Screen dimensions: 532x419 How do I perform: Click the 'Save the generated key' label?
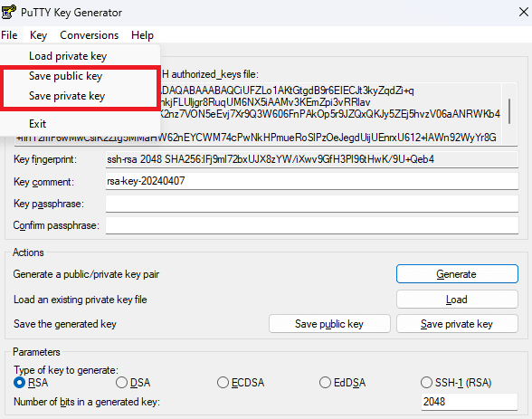[65, 324]
